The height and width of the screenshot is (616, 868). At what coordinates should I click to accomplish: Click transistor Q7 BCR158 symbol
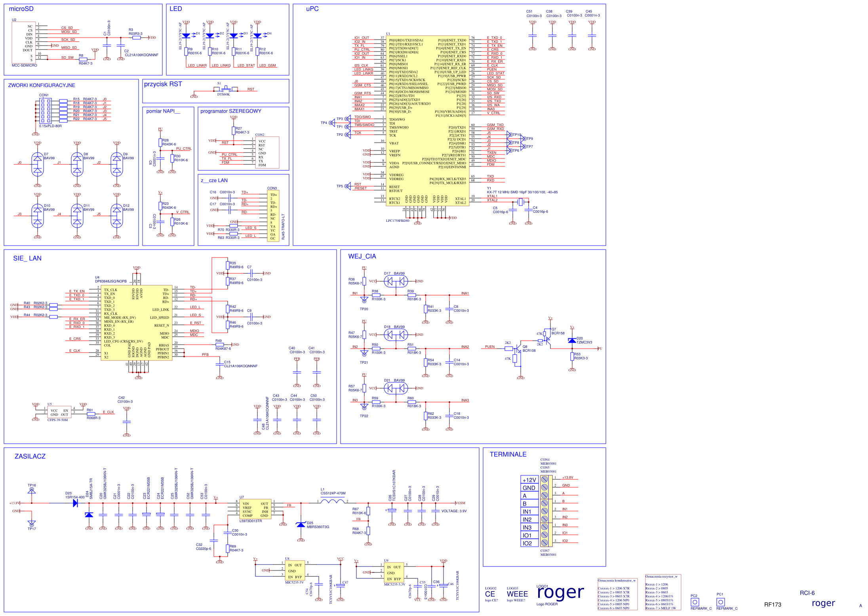coord(548,341)
